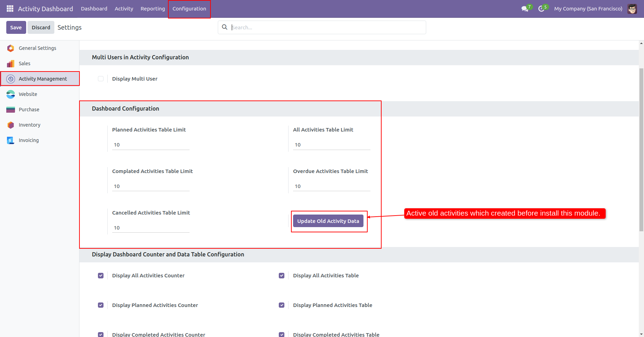
Task: Click the Invoicing dollar icon
Action: [11, 140]
